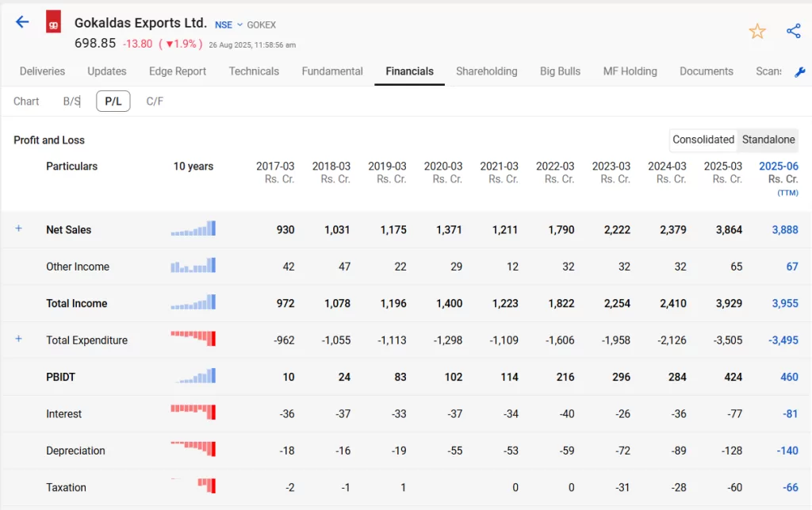This screenshot has height=510, width=812.
Task: Open the Updates tab
Action: pos(107,71)
